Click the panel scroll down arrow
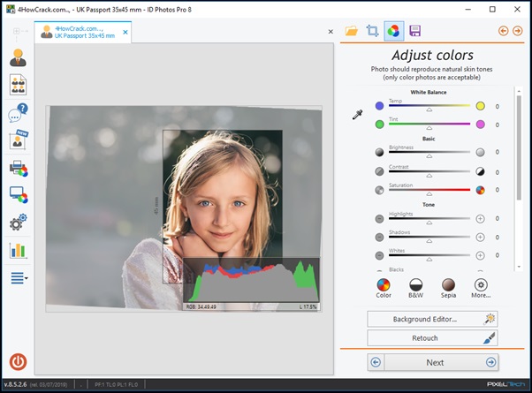 519,267
